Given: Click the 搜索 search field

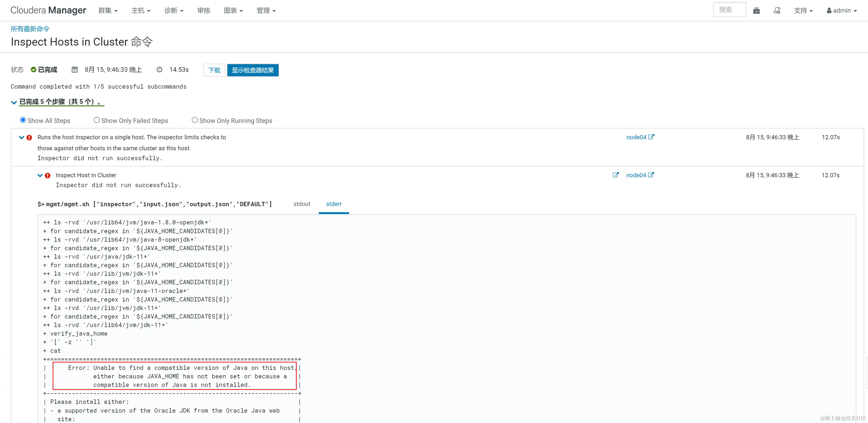Looking at the screenshot, I should 729,10.
